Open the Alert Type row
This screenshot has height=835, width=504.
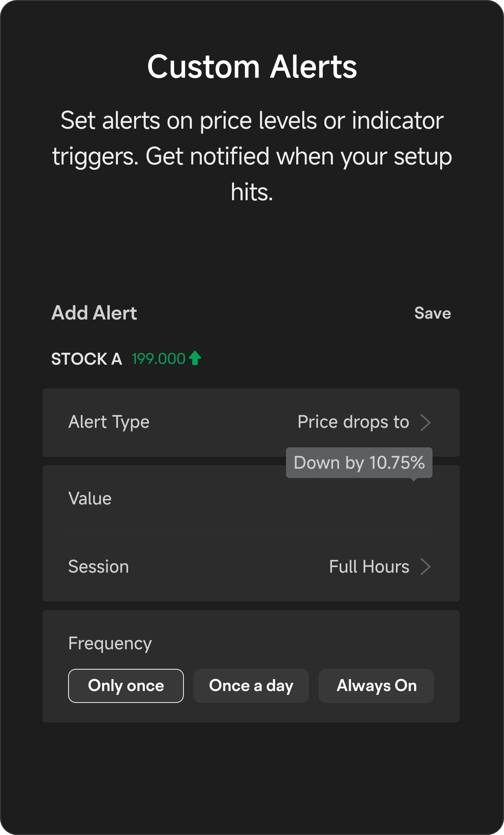point(251,423)
